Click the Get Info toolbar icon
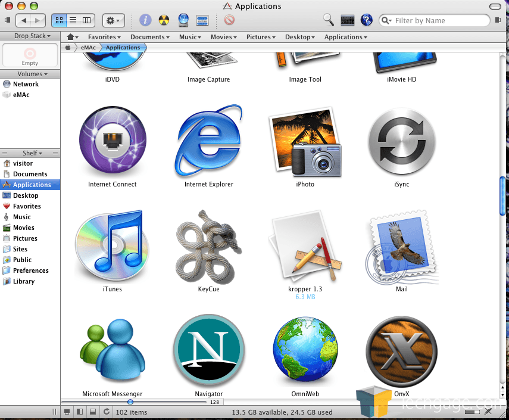The width and height of the screenshot is (509, 420). 145,20
